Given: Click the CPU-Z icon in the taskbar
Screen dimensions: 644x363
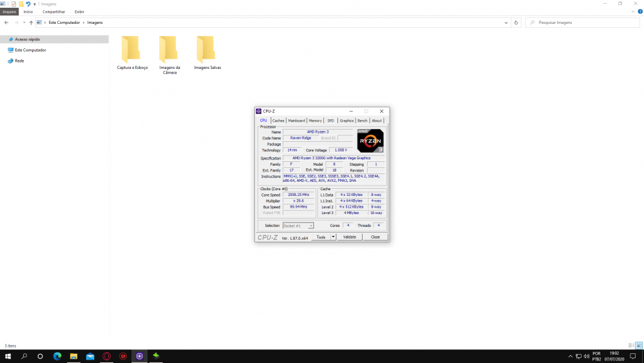Looking at the screenshot, I should 140,356.
